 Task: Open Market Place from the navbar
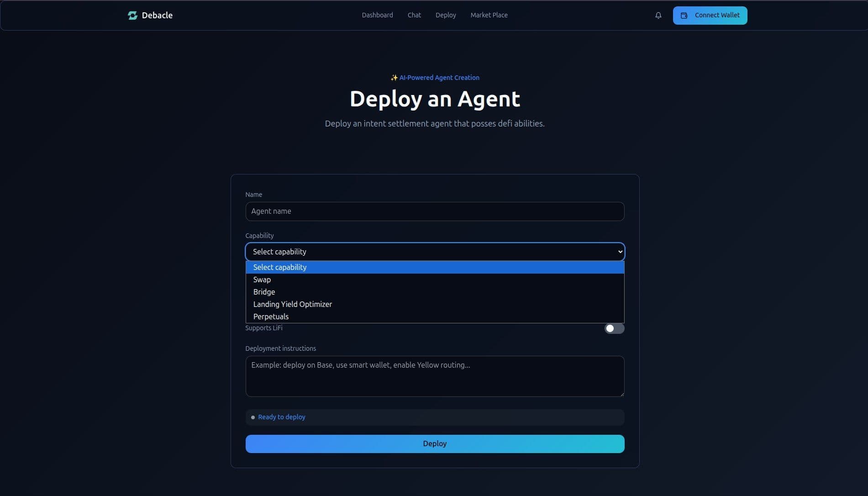pyautogui.click(x=489, y=15)
